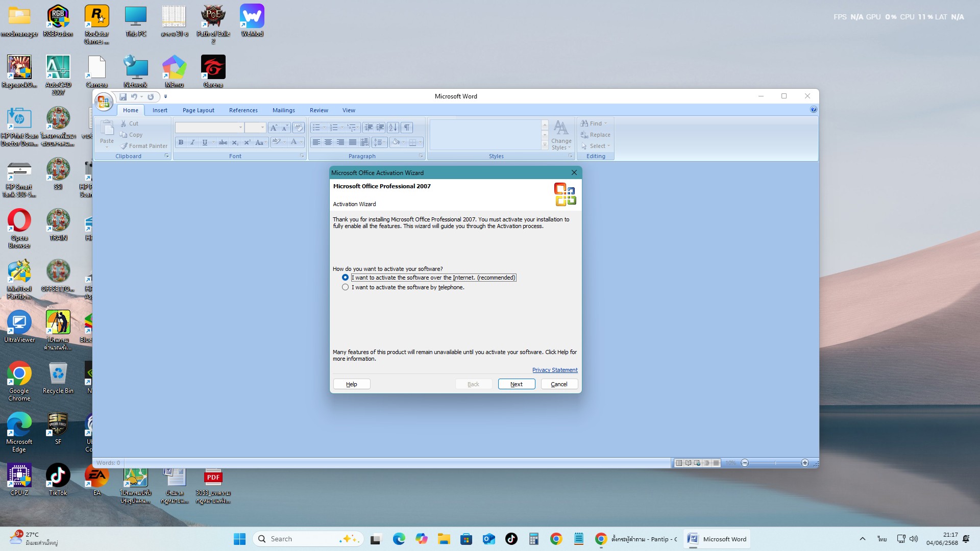This screenshot has width=980, height=551.
Task: Click the Undo arrow in Quick Access Toolbar
Action: pyautogui.click(x=134, y=96)
